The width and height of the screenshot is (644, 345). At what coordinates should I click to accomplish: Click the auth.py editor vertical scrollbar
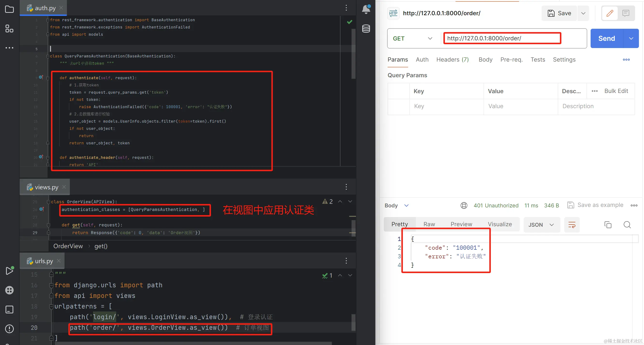353,54
